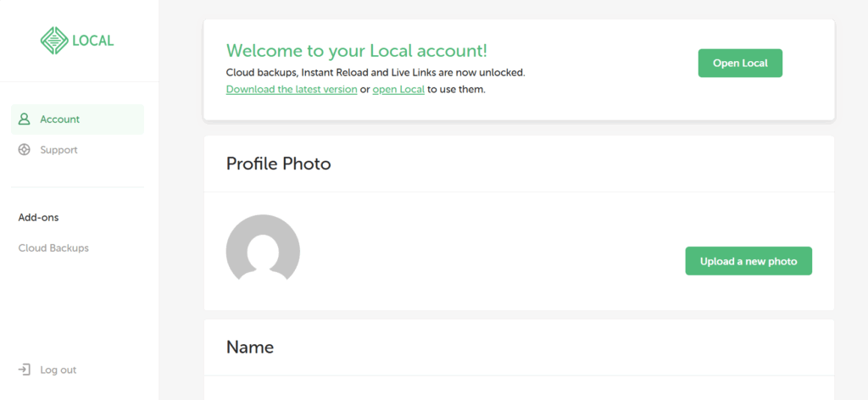
Task: Follow the underlined open Local link
Action: 398,89
